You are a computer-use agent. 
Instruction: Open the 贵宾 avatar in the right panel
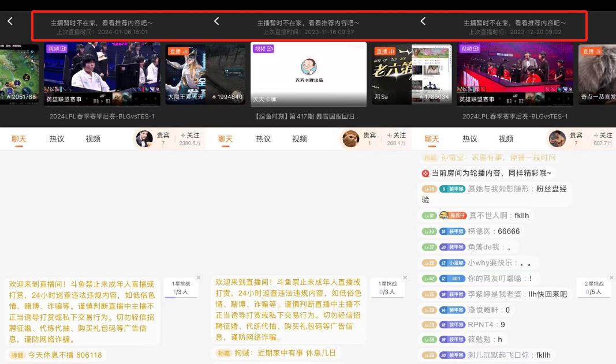pos(557,138)
